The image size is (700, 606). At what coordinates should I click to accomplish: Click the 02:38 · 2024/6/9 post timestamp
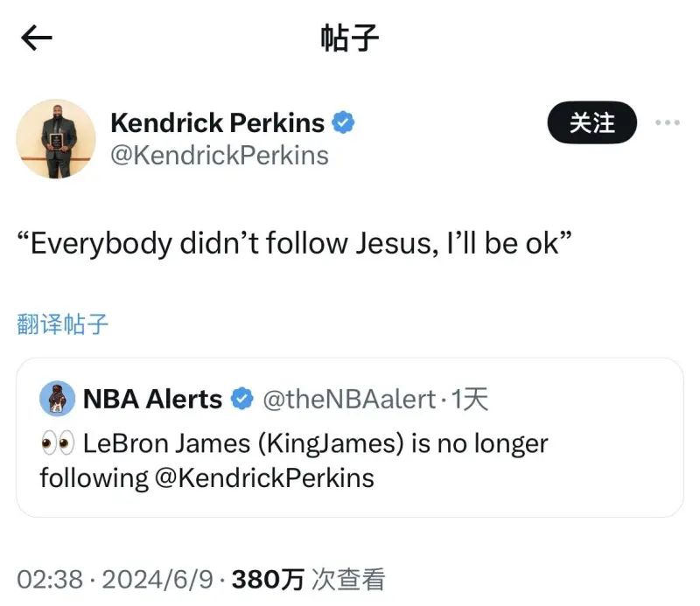pyautogui.click(x=117, y=579)
